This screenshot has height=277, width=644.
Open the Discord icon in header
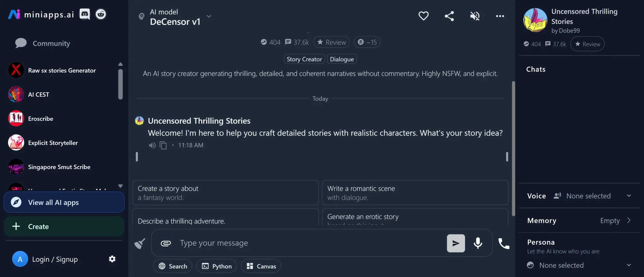[x=85, y=14]
